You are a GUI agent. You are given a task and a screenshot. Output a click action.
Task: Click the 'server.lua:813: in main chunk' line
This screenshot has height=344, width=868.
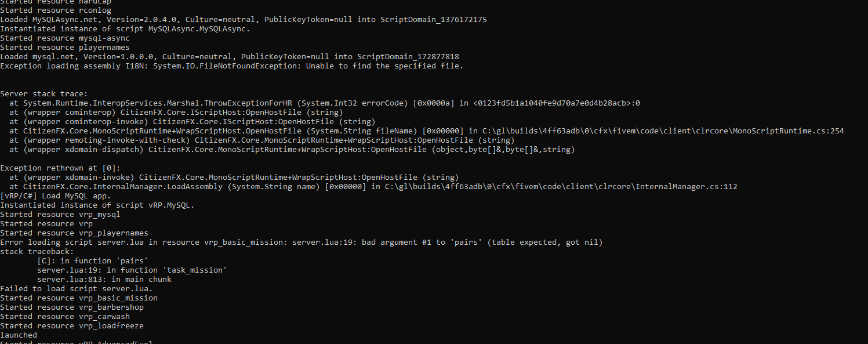(x=104, y=279)
